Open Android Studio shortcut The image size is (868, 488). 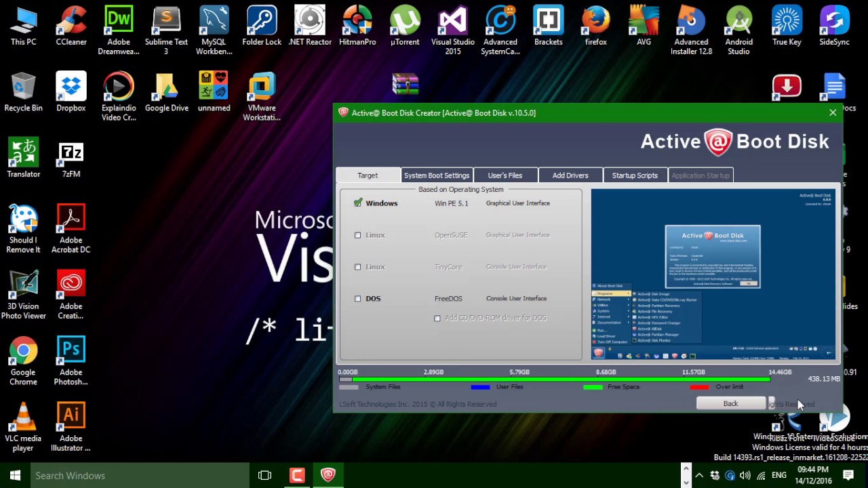[x=738, y=31]
